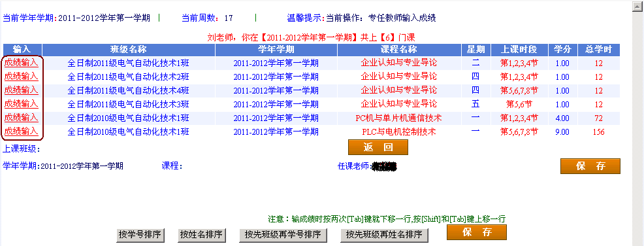Image resolution: width=644 pixels, height=246 pixels.
Task: Open 成绩输入 for 2011级电气自动化技术2班
Action: [x=22, y=77]
